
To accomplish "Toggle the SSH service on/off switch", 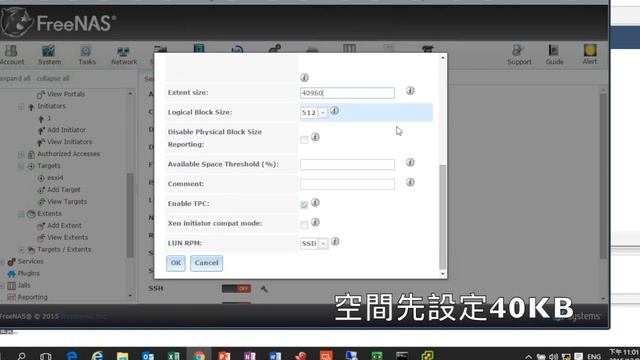I will tap(236, 289).
